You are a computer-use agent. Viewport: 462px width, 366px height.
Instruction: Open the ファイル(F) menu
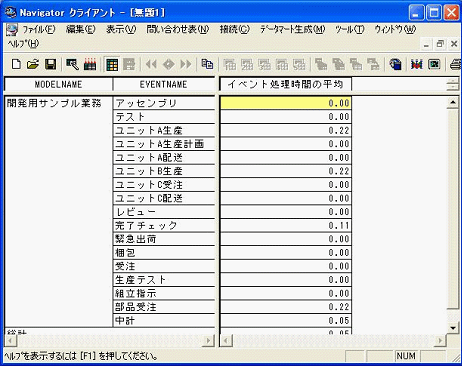pos(39,29)
